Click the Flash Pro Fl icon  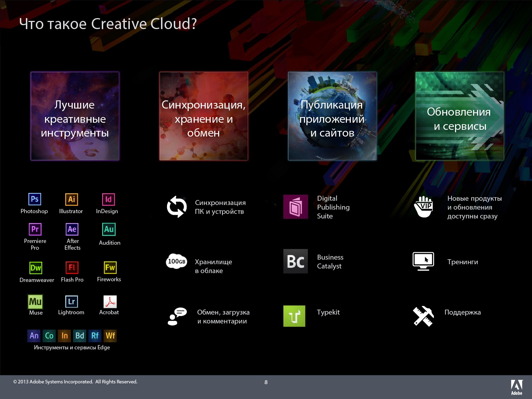72,267
